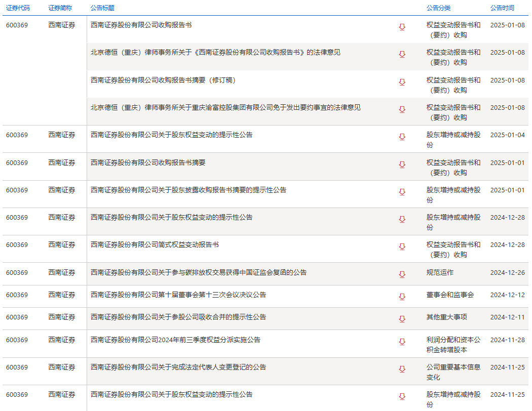Image resolution: width=532 pixels, height=411 pixels.
Task: Click the 公告分类 column header
Action: (x=438, y=8)
